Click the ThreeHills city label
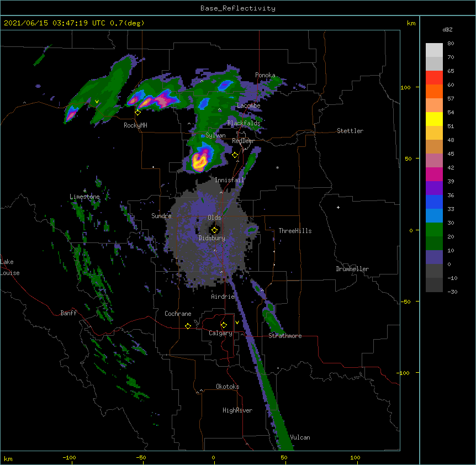The width and height of the screenshot is (476, 465). tap(295, 231)
